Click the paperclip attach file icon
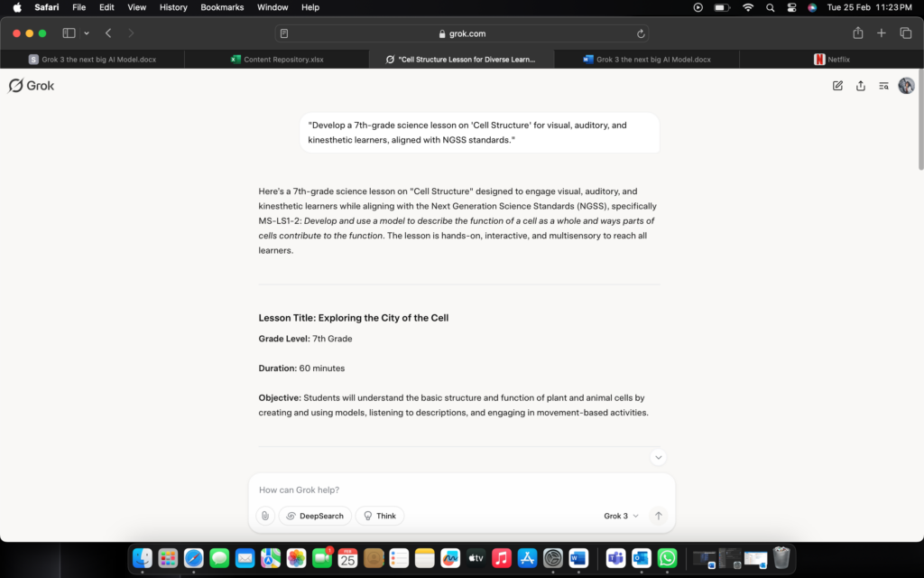The height and width of the screenshot is (578, 924). [x=264, y=516]
